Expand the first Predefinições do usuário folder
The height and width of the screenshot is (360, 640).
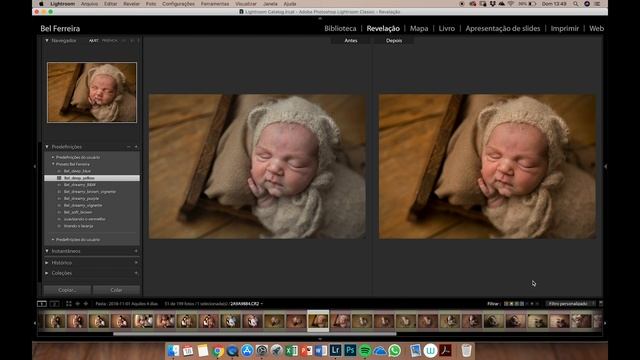click(x=53, y=157)
